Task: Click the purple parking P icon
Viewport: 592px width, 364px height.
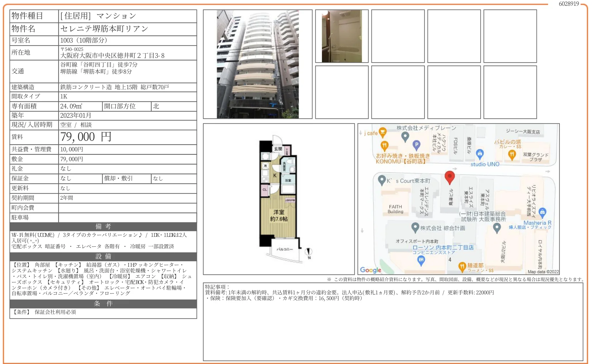Action: click(416, 145)
